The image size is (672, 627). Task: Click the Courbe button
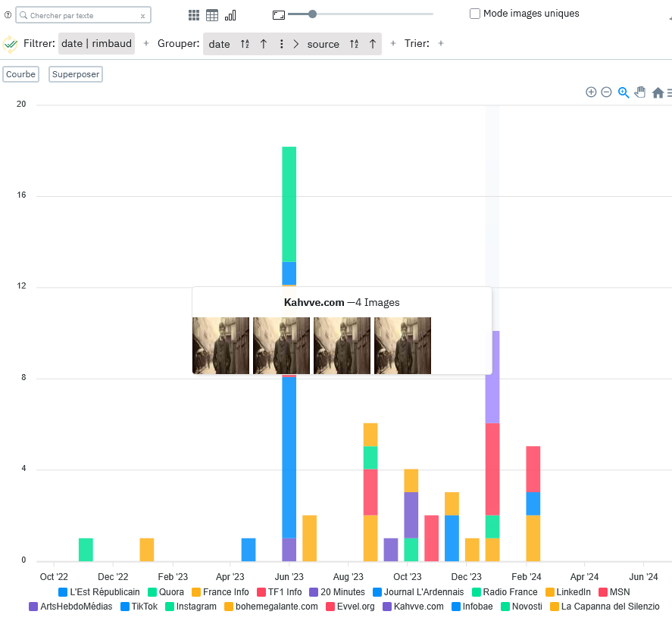point(21,74)
